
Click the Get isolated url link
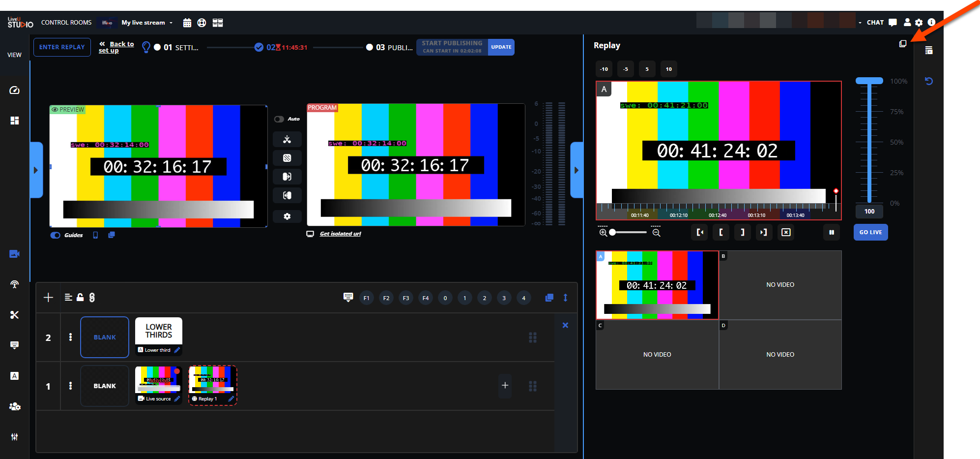pyautogui.click(x=340, y=234)
